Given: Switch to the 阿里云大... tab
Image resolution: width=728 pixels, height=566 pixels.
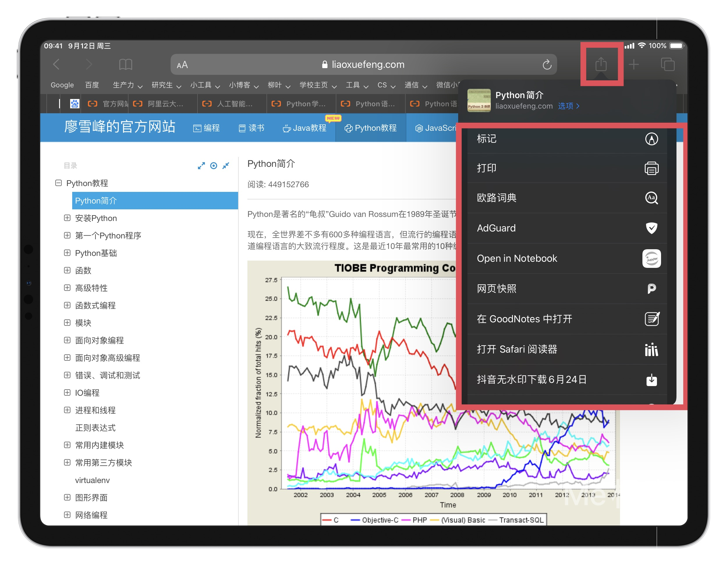Looking at the screenshot, I should coord(163,104).
